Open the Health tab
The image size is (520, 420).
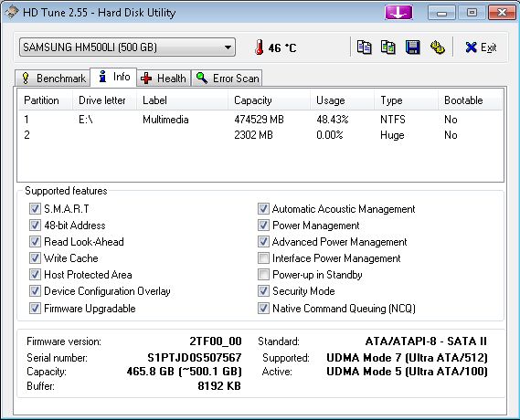(164, 79)
